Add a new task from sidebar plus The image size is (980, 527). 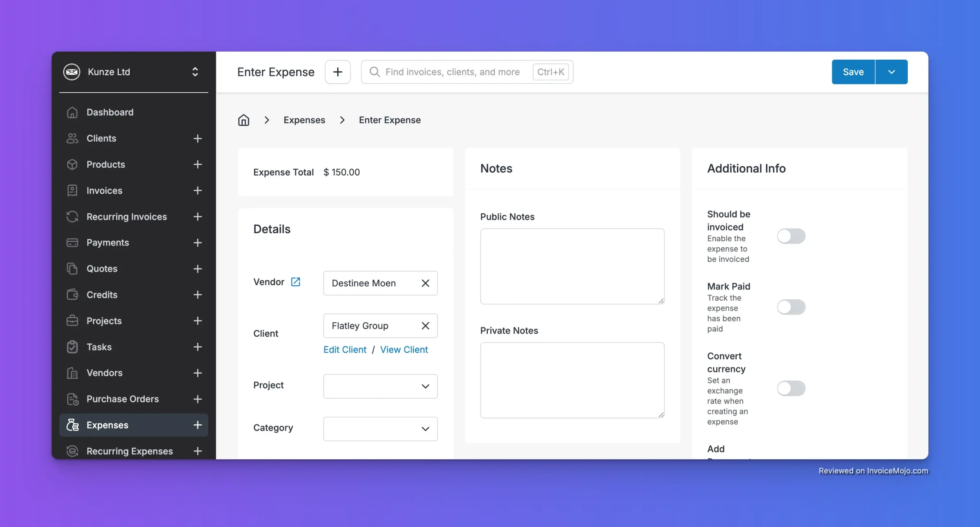point(198,347)
